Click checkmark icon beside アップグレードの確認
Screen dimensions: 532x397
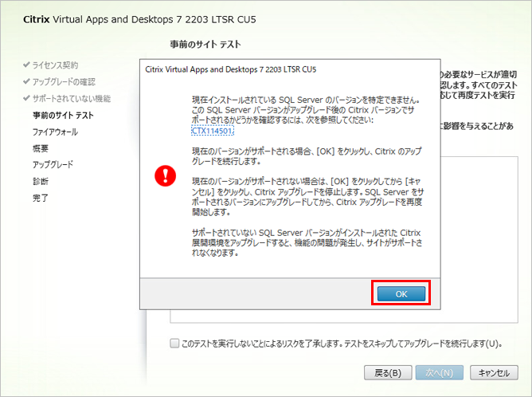tap(26, 81)
